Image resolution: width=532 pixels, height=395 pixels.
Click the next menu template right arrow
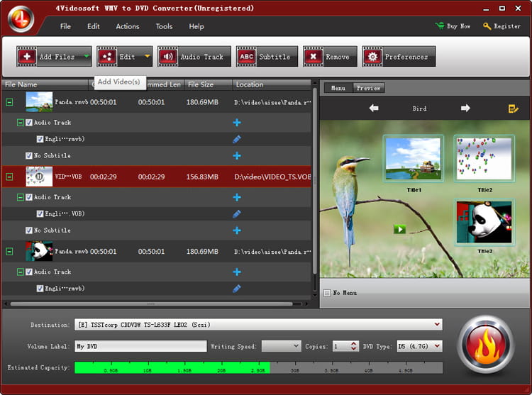coord(465,109)
